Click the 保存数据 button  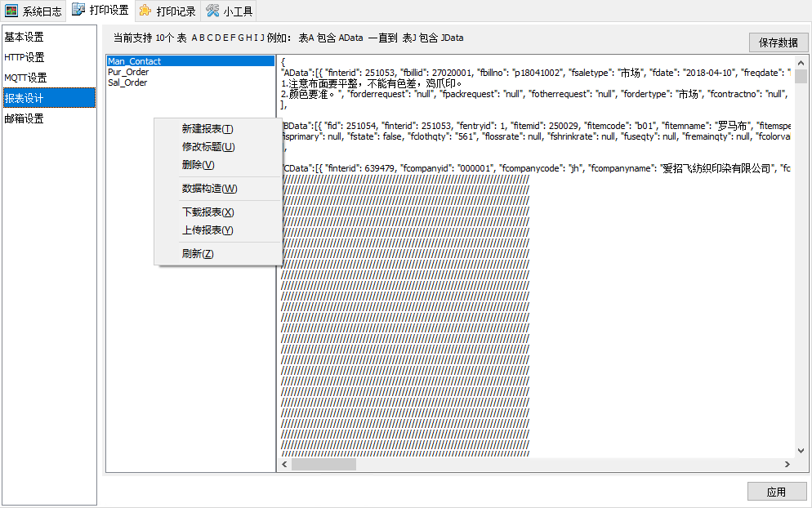coord(778,42)
